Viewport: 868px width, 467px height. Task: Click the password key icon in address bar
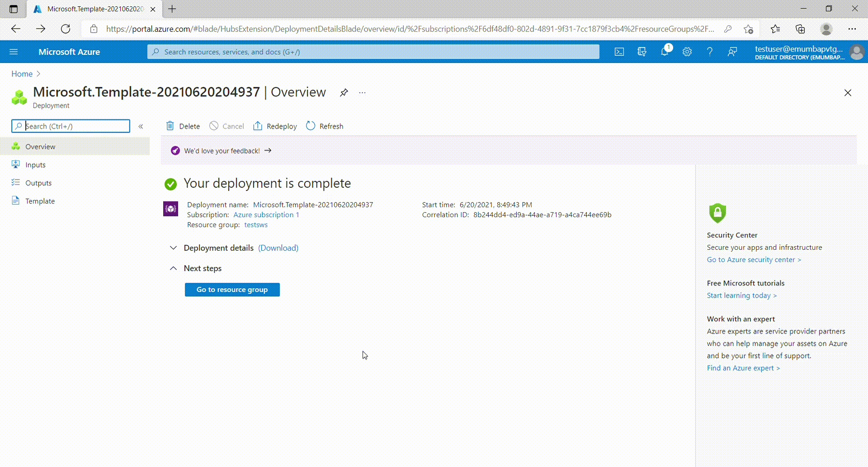(x=728, y=29)
